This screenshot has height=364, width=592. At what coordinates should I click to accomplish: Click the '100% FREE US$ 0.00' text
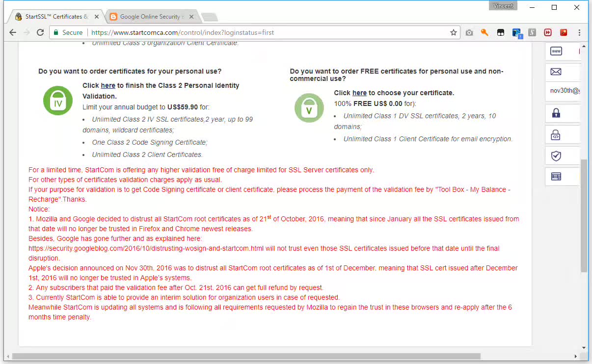(368, 104)
